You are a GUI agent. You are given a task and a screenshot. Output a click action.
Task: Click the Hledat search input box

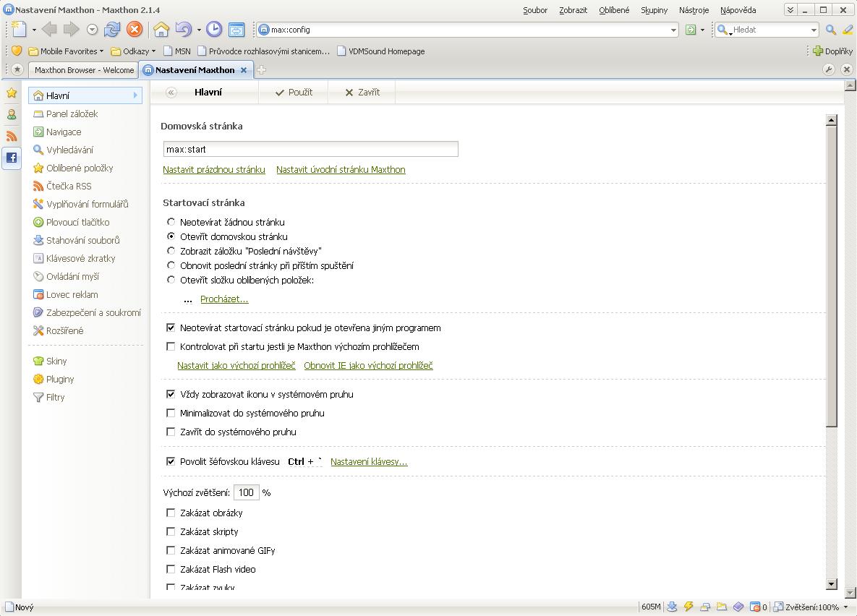point(769,30)
